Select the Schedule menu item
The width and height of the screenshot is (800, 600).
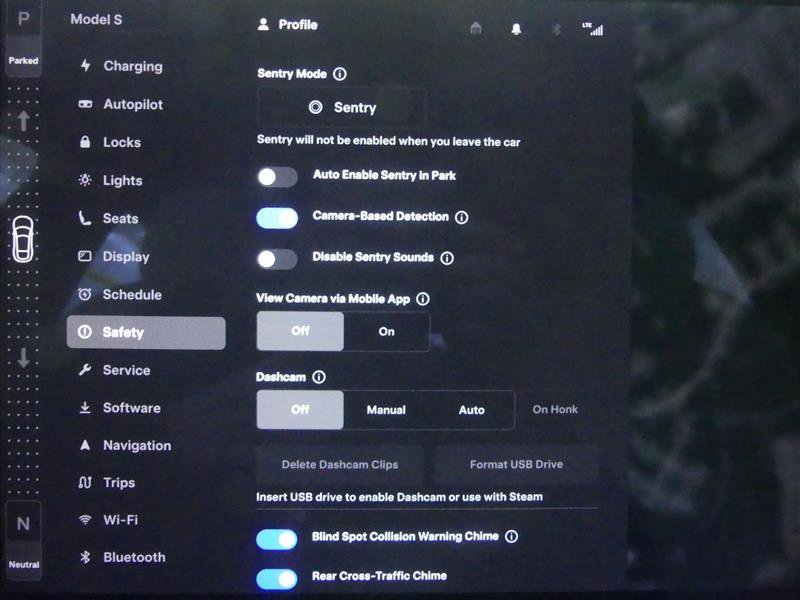[x=120, y=294]
